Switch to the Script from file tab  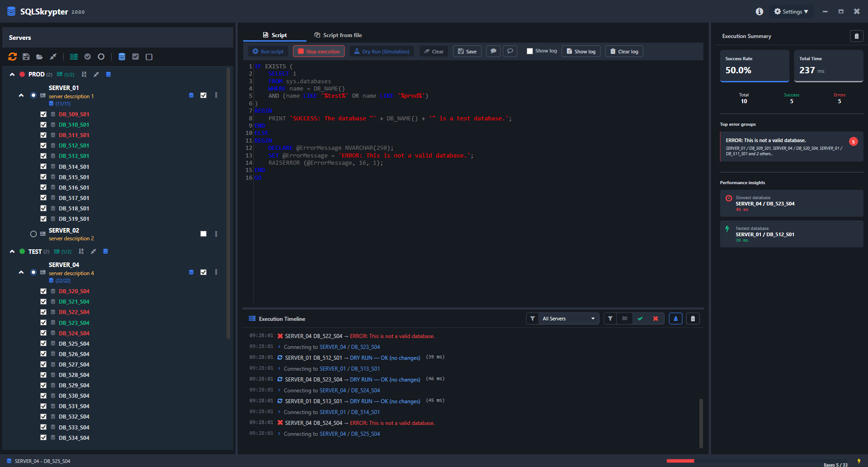tap(338, 35)
